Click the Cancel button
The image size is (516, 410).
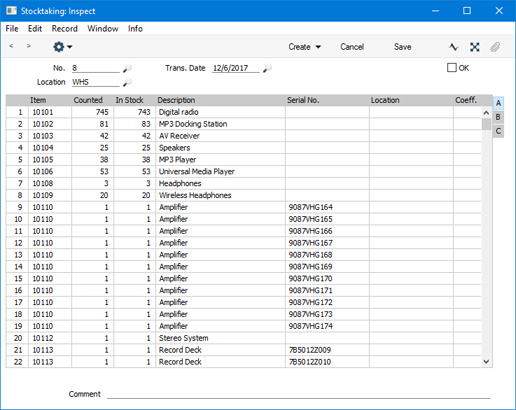click(352, 47)
